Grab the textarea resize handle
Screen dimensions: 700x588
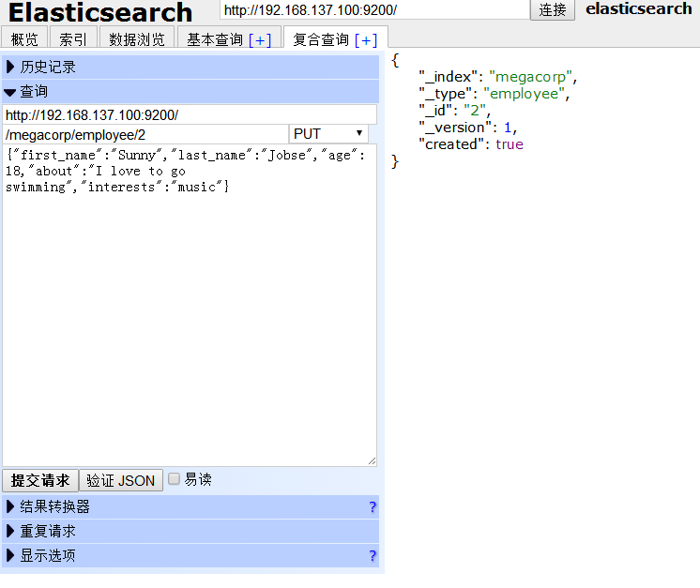click(372, 461)
